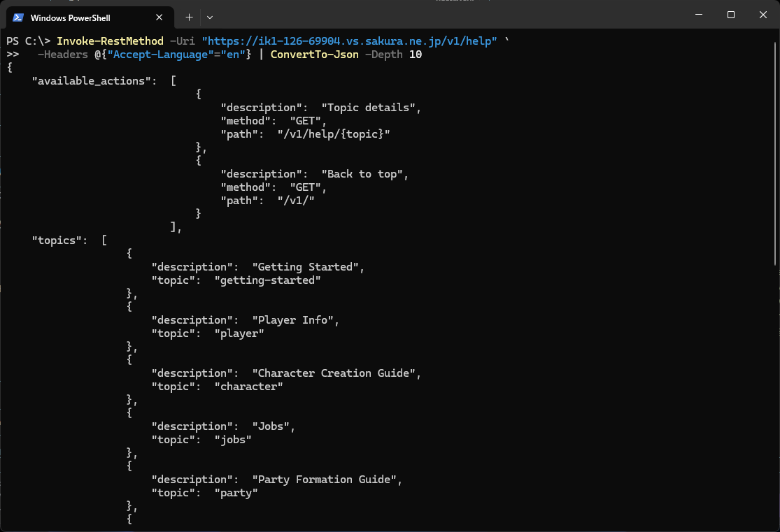
Task: Click the "getting-started" topic value
Action: (x=267, y=280)
